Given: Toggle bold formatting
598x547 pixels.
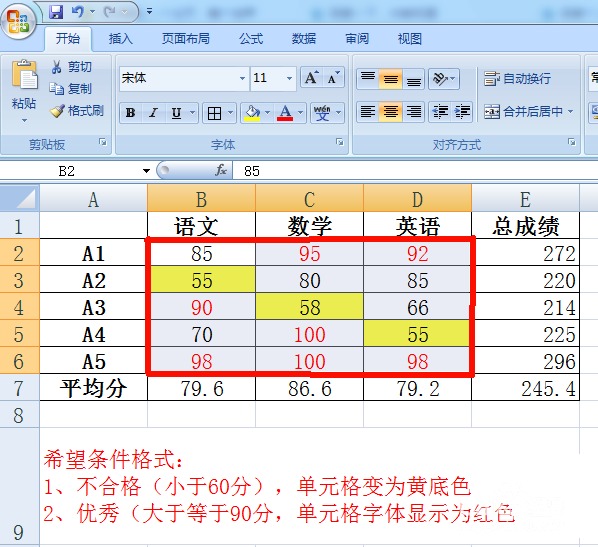Looking at the screenshot, I should point(130,113).
